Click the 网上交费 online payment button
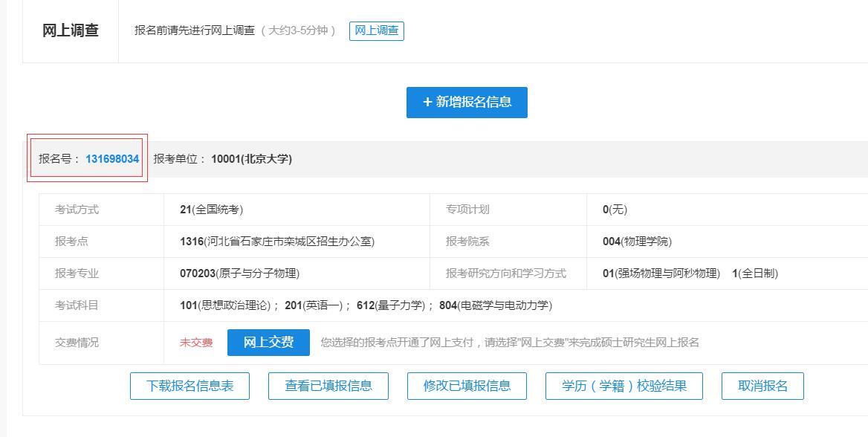Image resolution: width=868 pixels, height=437 pixels. (x=268, y=343)
